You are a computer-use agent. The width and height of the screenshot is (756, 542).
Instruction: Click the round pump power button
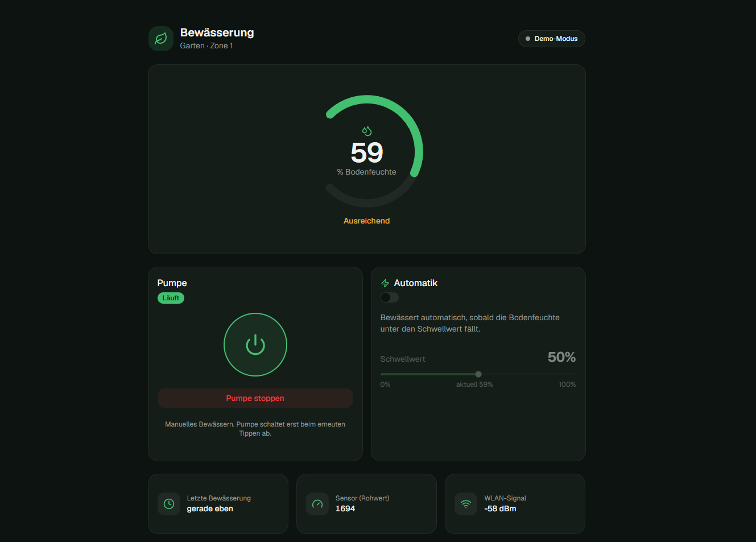click(255, 345)
